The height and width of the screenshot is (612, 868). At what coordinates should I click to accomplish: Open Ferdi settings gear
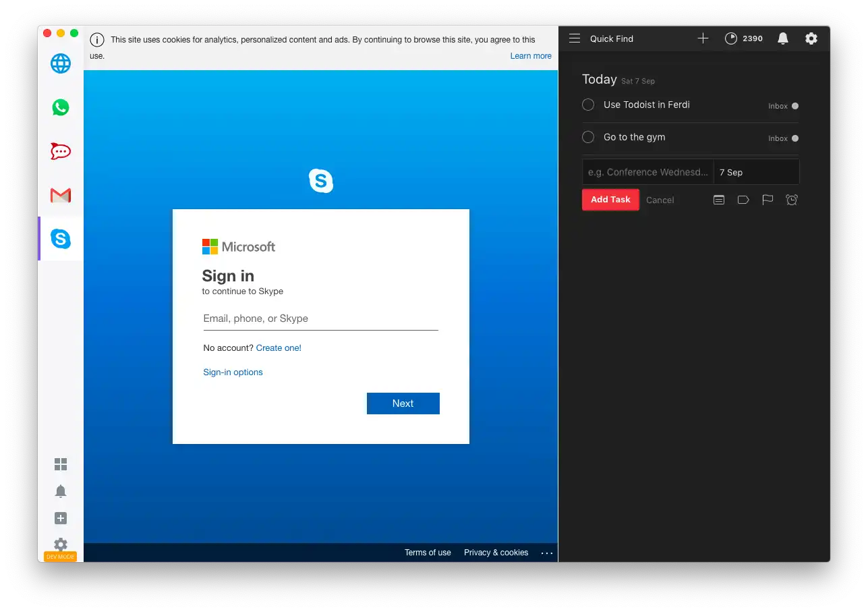61,544
